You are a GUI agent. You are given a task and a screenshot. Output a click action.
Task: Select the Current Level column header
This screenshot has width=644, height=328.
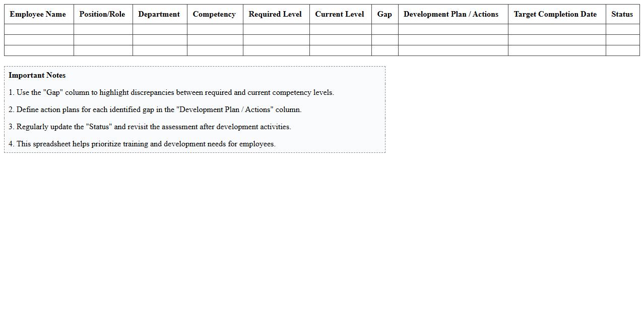coord(340,14)
